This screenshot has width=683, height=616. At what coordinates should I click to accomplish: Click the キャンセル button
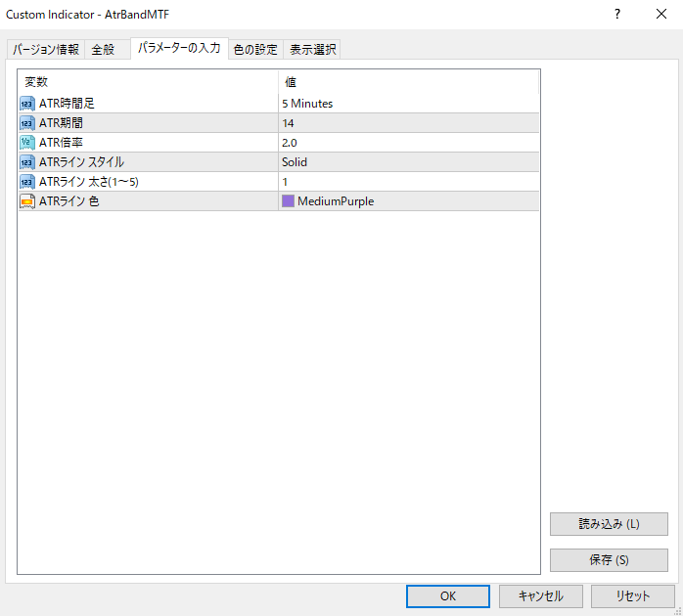click(540, 596)
